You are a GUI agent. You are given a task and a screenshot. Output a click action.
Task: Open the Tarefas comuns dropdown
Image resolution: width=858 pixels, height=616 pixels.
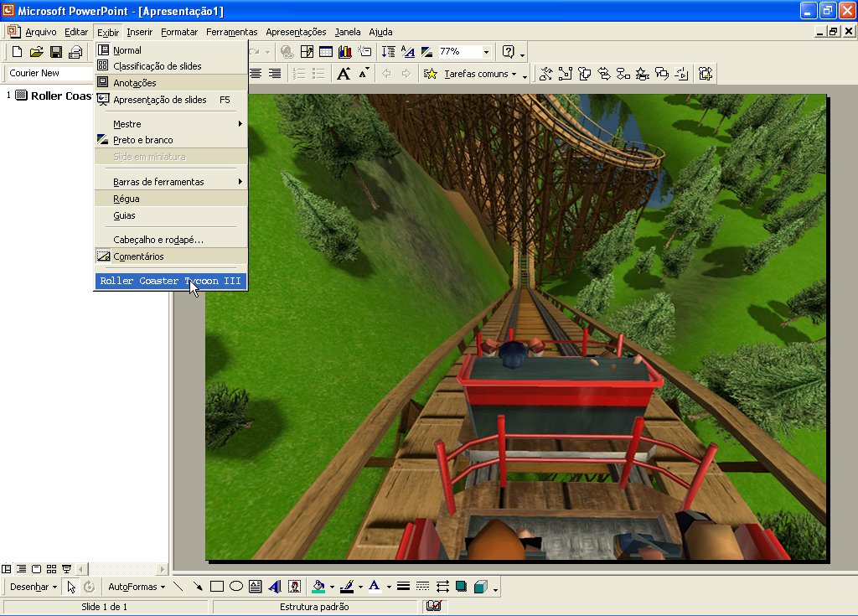tap(480, 74)
